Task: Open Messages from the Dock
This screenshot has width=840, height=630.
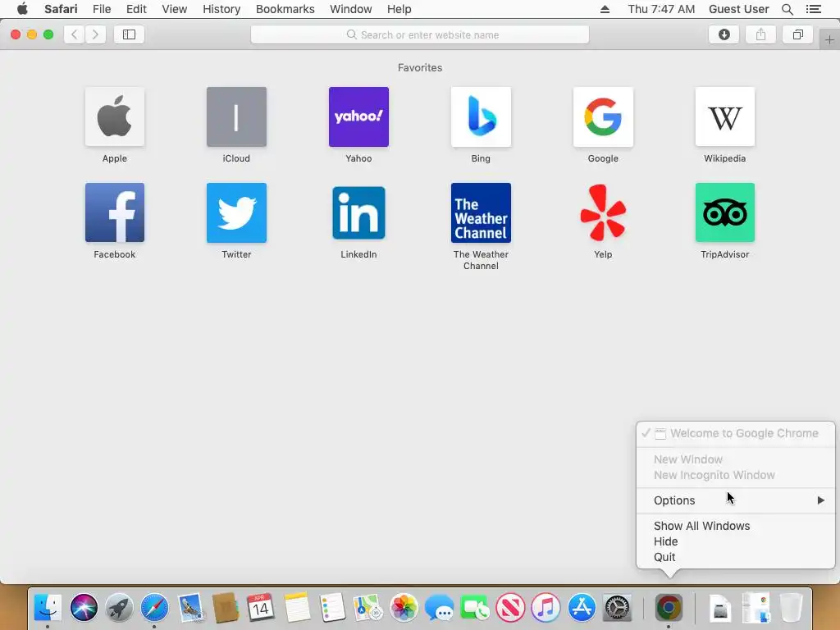Action: point(439,608)
